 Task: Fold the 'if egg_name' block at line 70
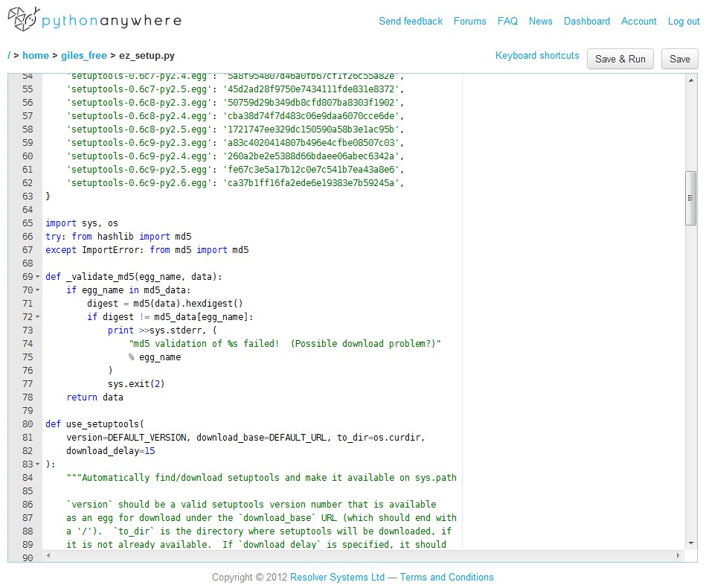[x=37, y=290]
